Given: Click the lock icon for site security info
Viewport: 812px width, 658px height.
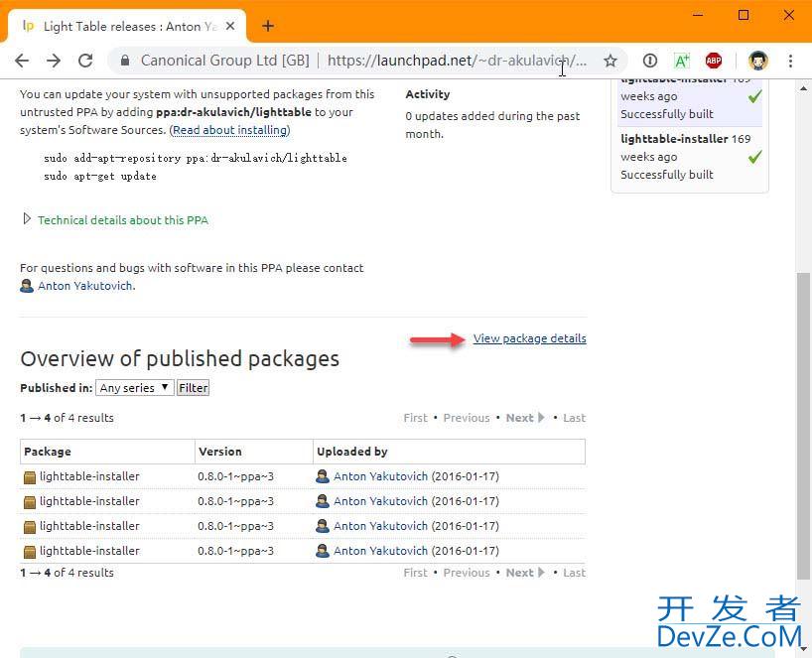Looking at the screenshot, I should point(125,61).
